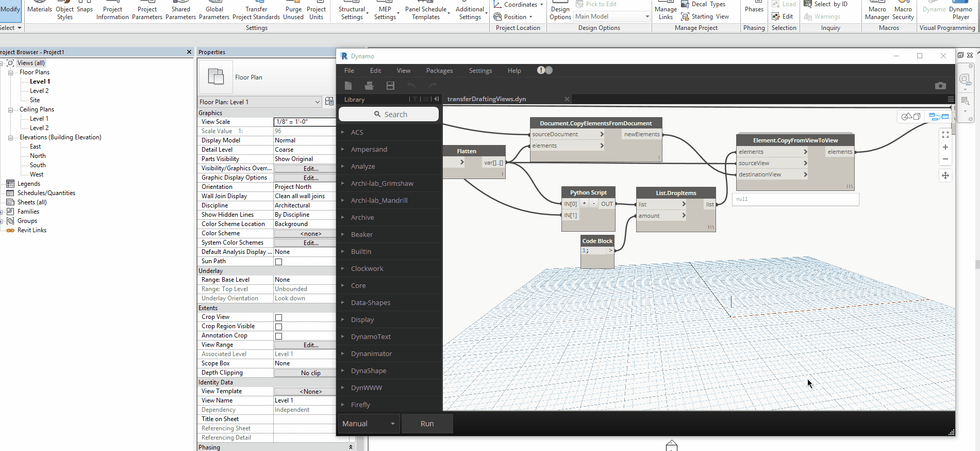The image size is (980, 451).
Task: Click Dynamo library Search field
Action: point(389,114)
